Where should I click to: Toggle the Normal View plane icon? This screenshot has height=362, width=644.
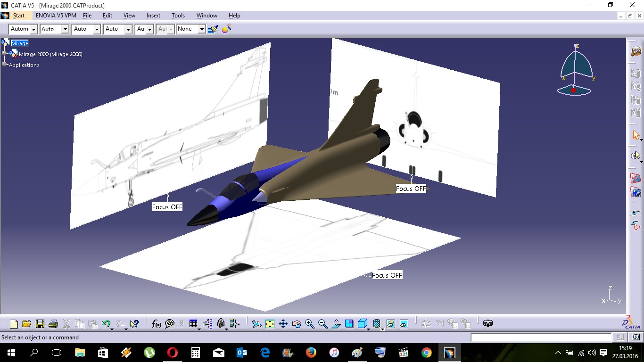[336, 324]
